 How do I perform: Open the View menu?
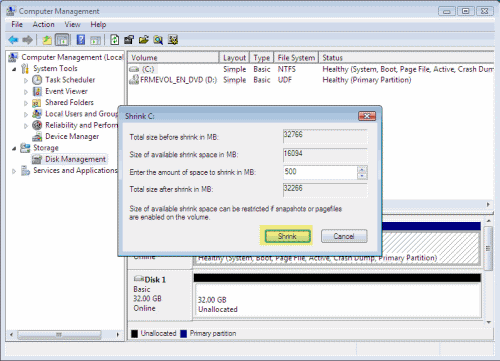[x=72, y=24]
